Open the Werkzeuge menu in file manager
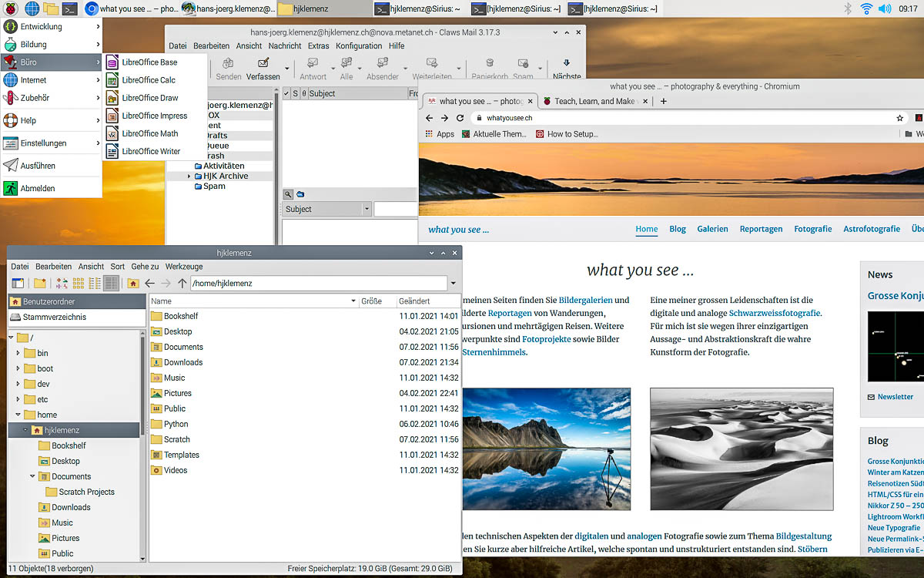924x578 pixels. click(184, 267)
